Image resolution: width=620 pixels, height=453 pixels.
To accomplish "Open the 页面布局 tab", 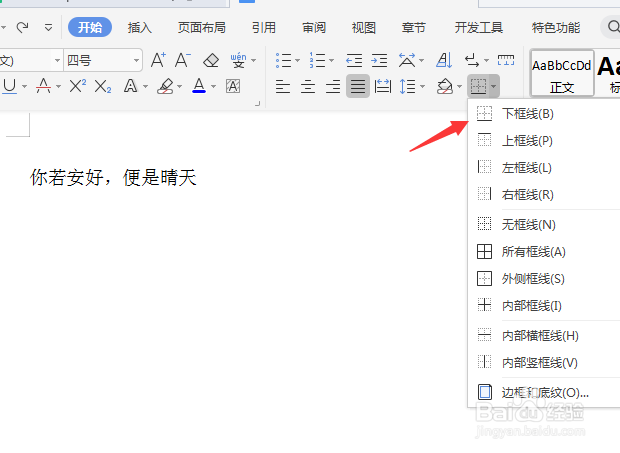I will pyautogui.click(x=202, y=28).
